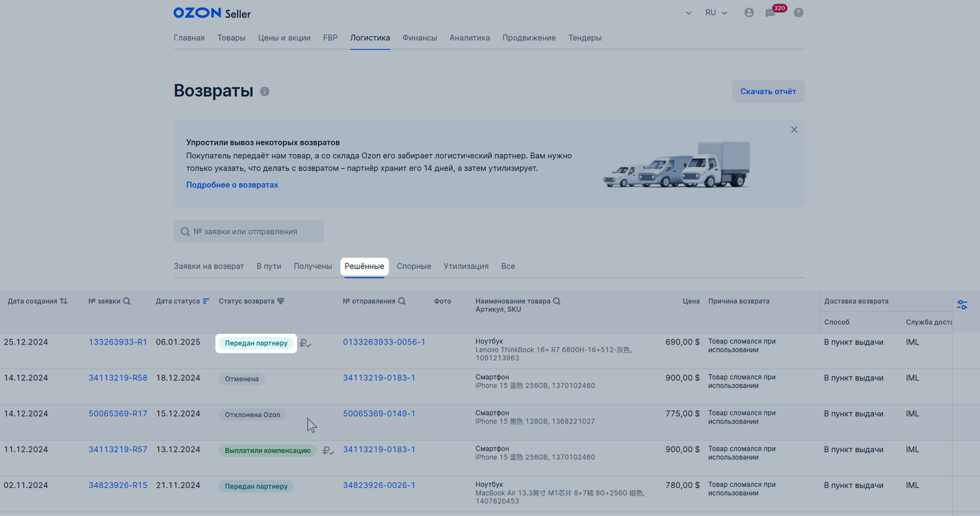
Task: Sort by Дата создания arrows icon
Action: point(64,301)
